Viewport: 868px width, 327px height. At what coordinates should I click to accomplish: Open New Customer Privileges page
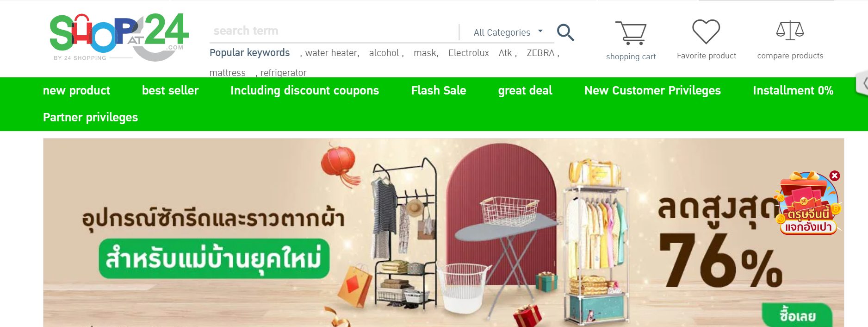[x=652, y=90]
